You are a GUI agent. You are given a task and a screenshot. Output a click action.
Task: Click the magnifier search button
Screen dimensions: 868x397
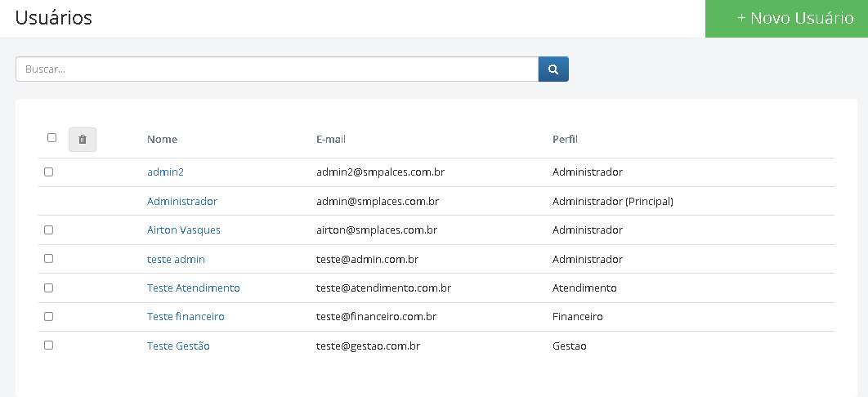click(553, 69)
